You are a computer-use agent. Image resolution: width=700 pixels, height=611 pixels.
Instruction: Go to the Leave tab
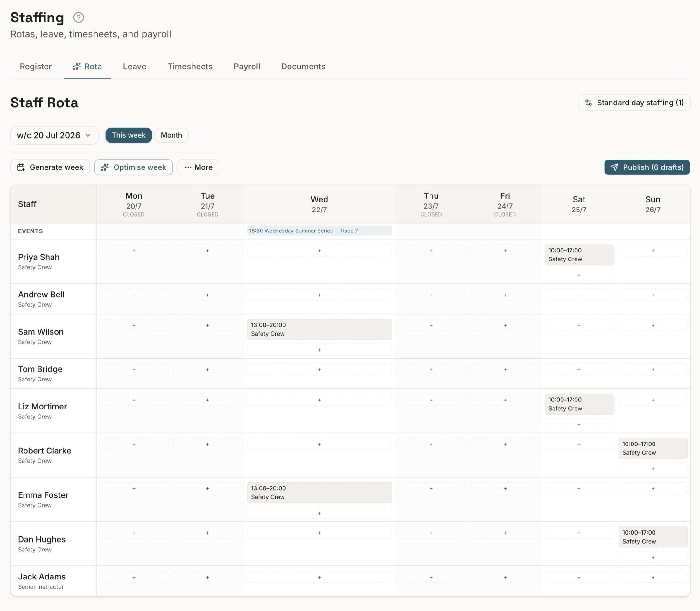coord(135,67)
